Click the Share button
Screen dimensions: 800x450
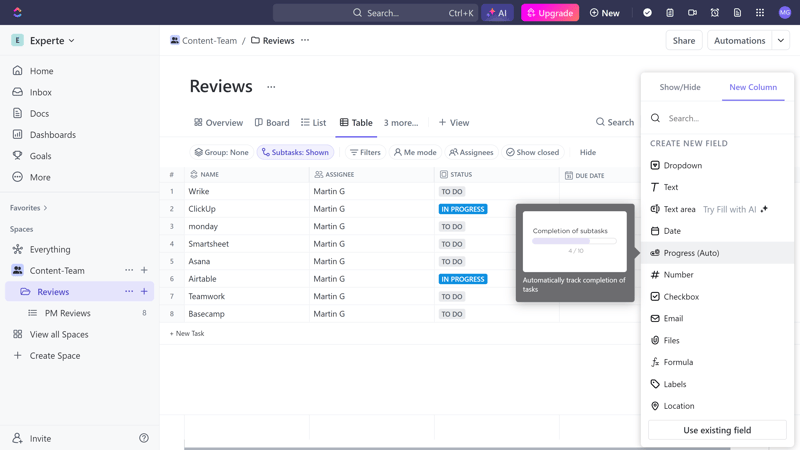(684, 40)
